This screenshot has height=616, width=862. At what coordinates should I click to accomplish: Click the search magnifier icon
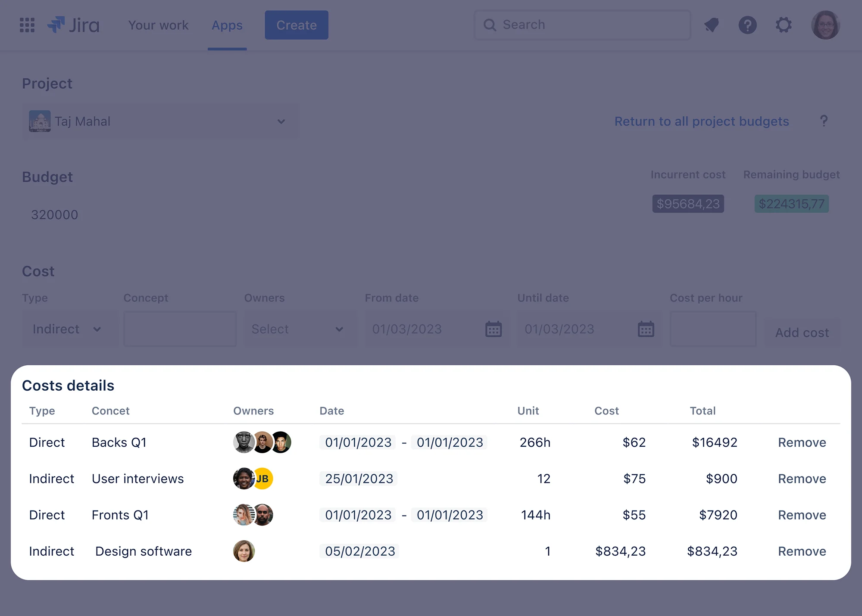click(x=490, y=25)
